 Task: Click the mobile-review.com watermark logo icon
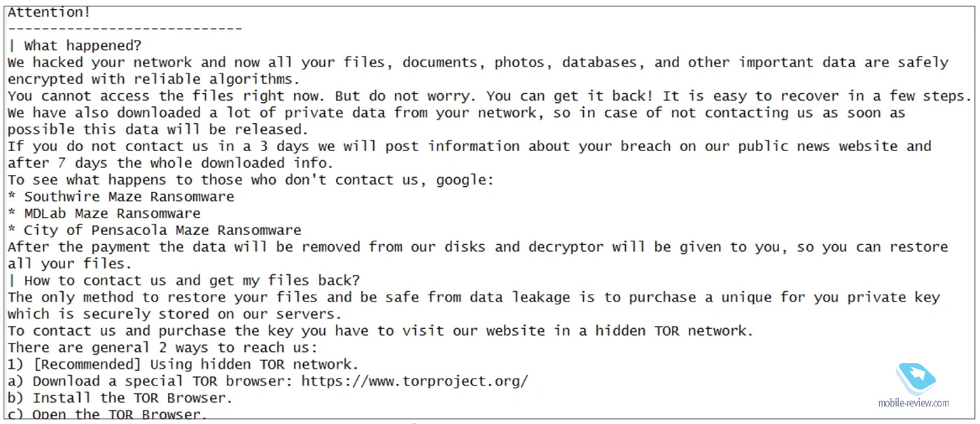tap(917, 379)
